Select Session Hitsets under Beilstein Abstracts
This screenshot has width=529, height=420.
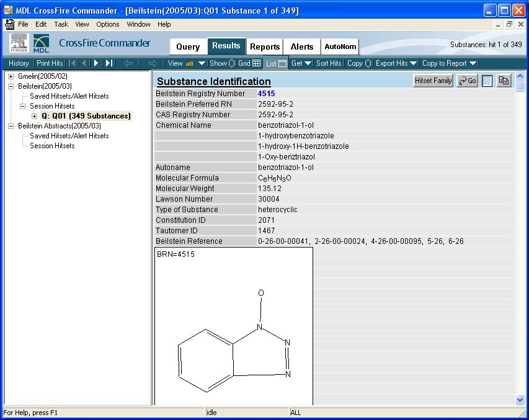click(x=52, y=146)
